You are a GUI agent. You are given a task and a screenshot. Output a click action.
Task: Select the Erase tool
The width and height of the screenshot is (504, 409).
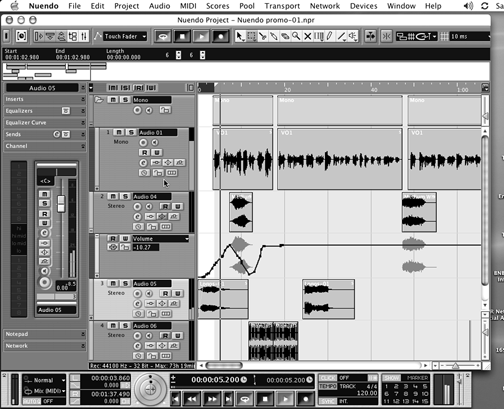click(x=285, y=36)
